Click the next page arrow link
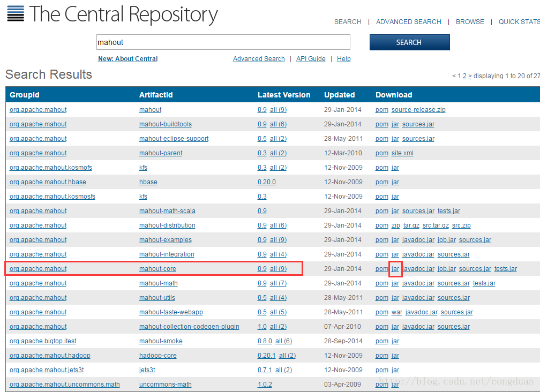Screen dimensions: 540x392 (470, 76)
